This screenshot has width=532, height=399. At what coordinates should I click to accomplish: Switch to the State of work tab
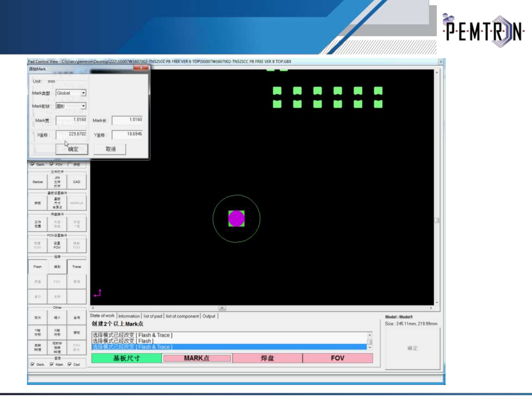click(102, 316)
